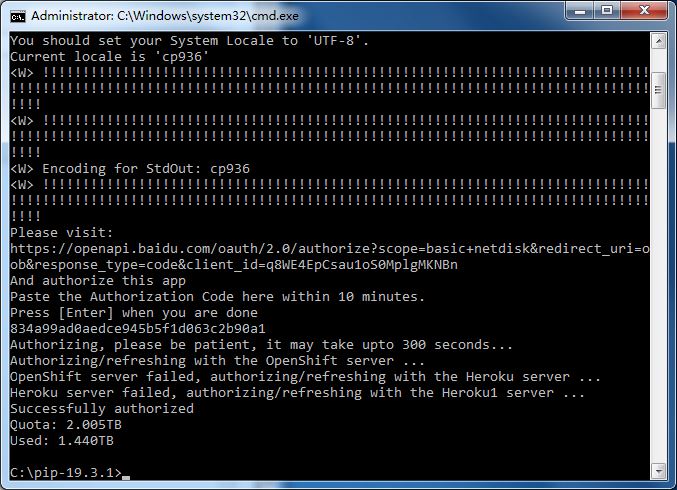Click the "Current locale is 'cp936'" line
The height and width of the screenshot is (490, 677).
click(x=109, y=56)
